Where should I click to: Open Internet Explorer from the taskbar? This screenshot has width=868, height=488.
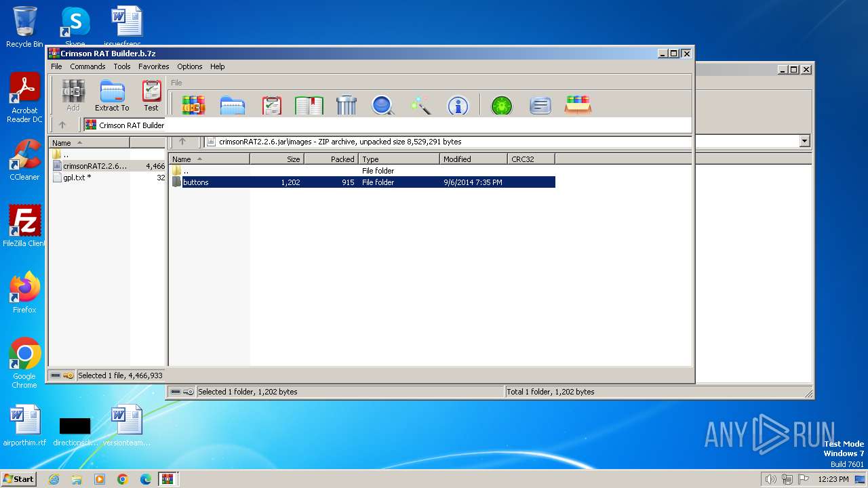(54, 479)
